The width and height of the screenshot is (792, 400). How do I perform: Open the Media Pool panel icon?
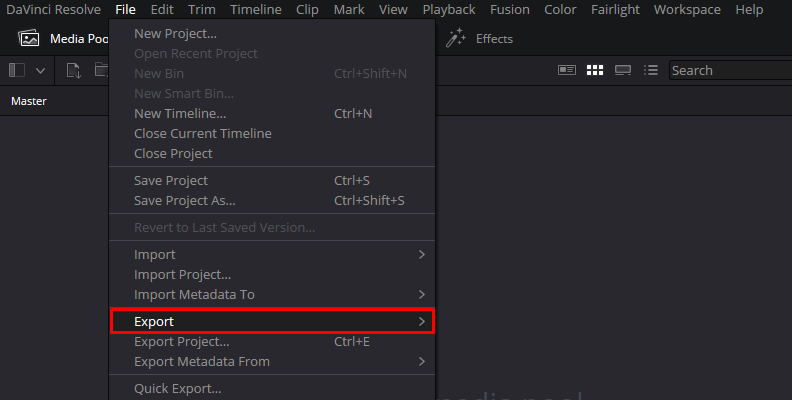pyautogui.click(x=30, y=39)
